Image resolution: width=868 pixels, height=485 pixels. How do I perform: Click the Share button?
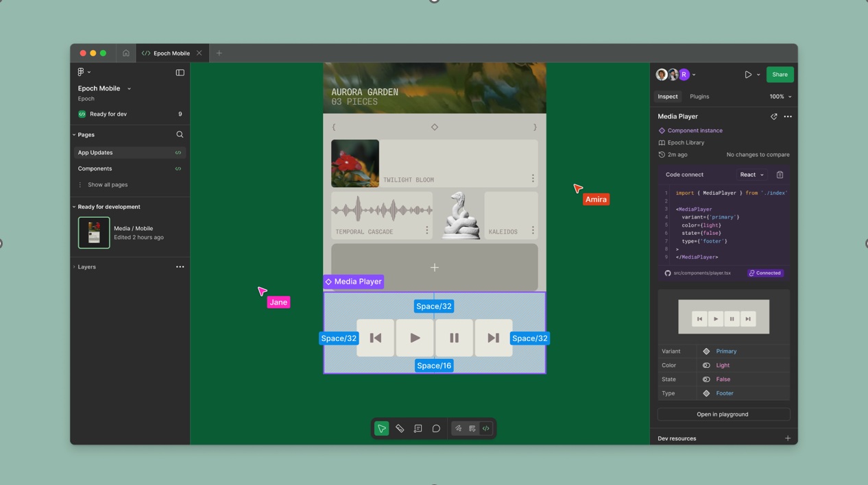point(780,75)
